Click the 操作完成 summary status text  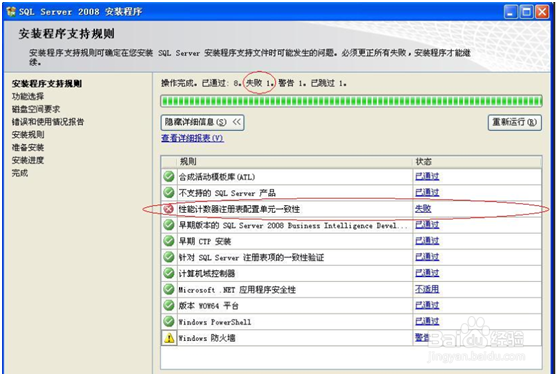254,83
